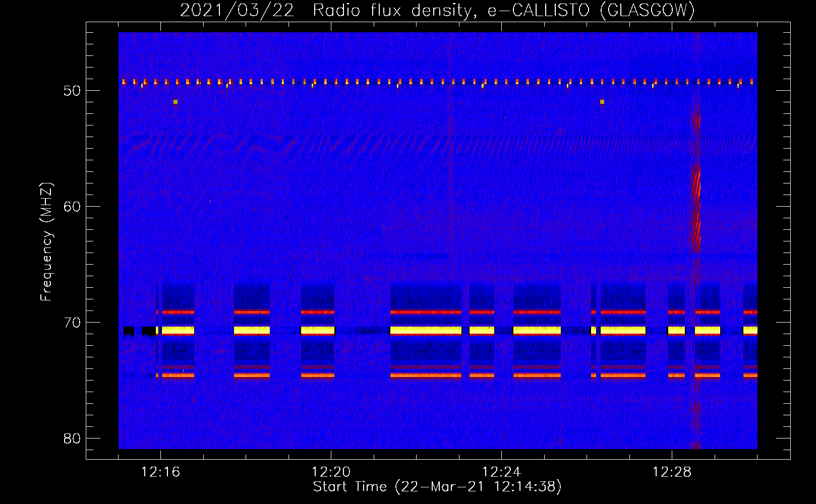
Task: Click the plot title "Radio flux density, e-CALLISTO (GLASGOW)"
Action: (504, 10)
